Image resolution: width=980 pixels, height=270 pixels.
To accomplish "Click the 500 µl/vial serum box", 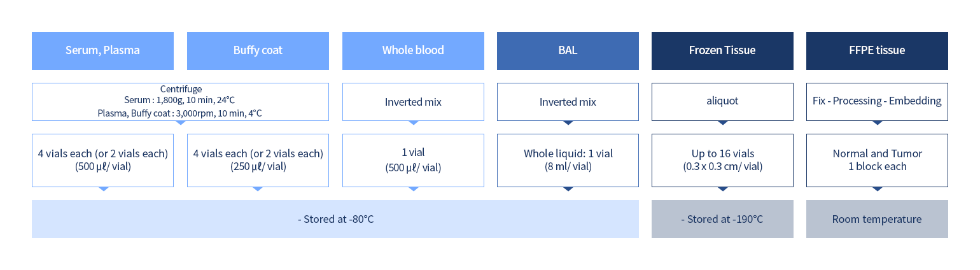I will [x=102, y=160].
